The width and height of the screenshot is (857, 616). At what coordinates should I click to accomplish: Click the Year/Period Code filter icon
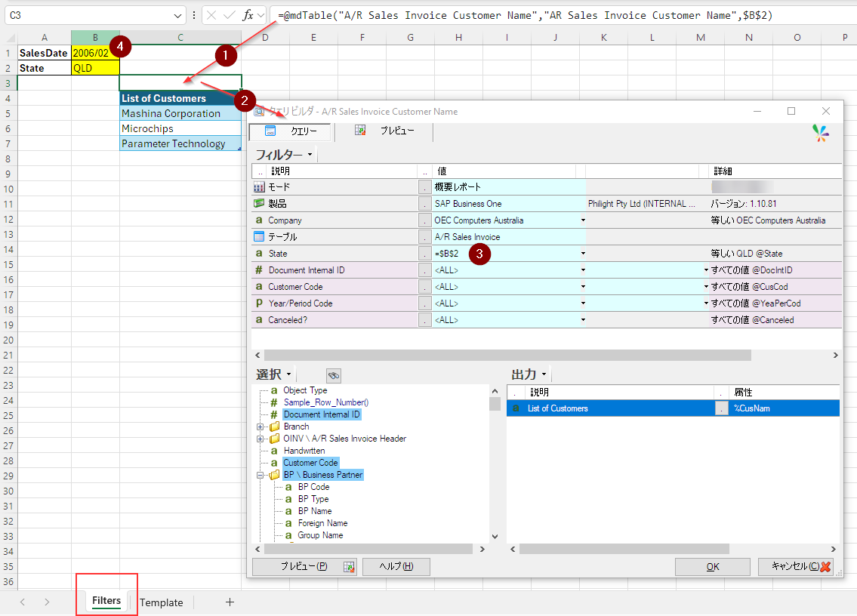point(259,303)
